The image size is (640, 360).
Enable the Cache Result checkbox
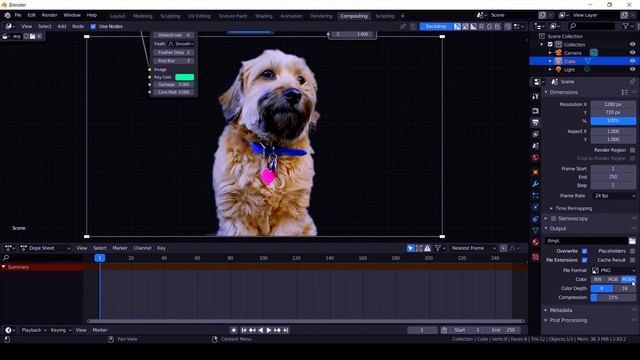(632, 260)
